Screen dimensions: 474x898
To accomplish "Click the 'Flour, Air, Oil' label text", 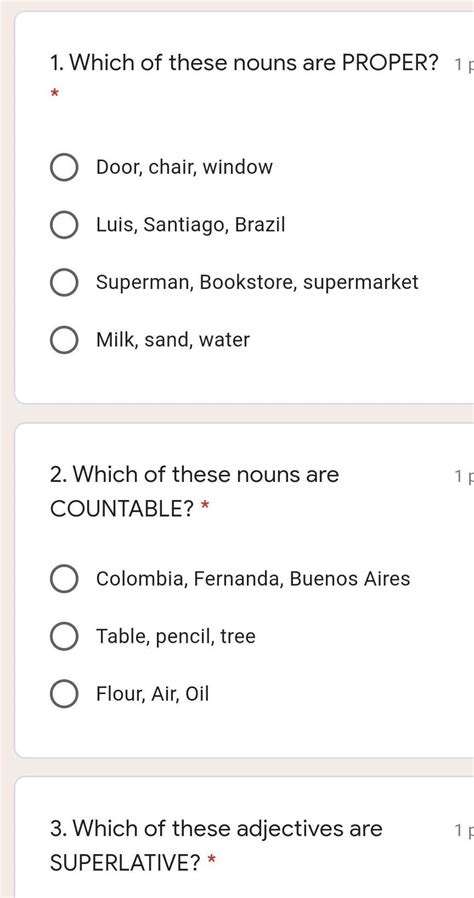I will click(152, 694).
